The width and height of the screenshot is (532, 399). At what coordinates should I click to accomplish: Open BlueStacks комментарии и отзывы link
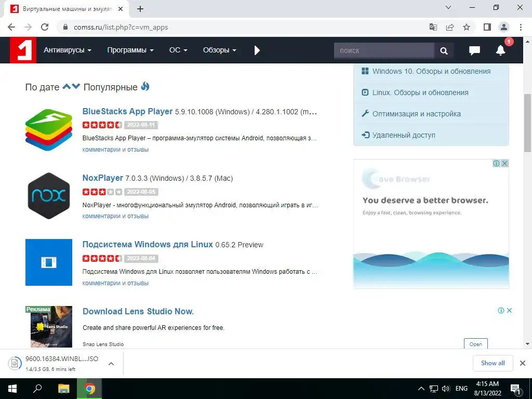(115, 149)
